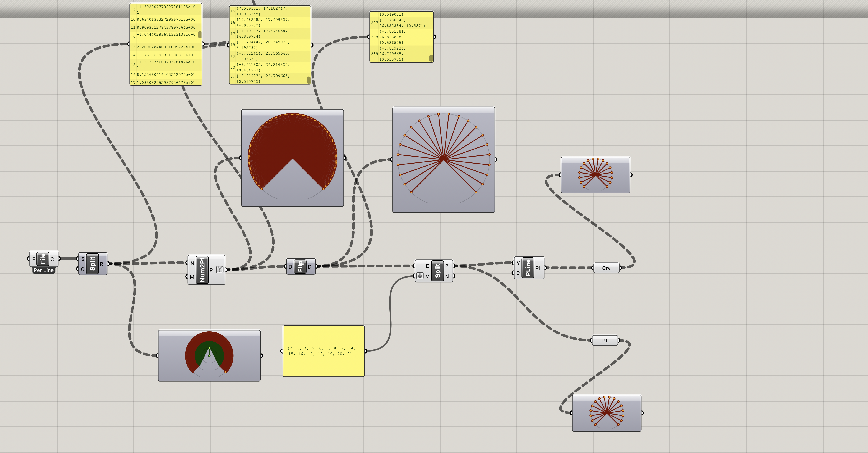
Task: Select the yellow panel listing {2, 3, 4...}
Action: 324,351
